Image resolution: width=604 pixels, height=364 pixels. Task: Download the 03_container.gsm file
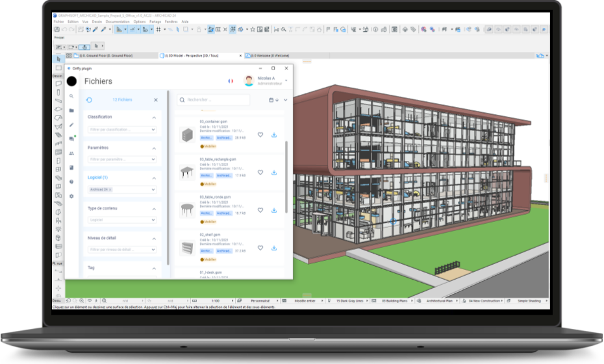273,135
